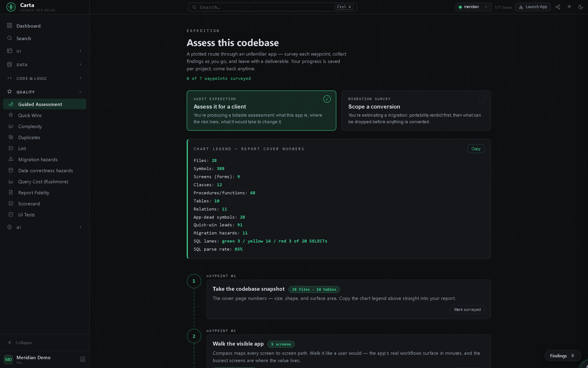588x368 pixels.
Task: Collapse the Quality section chevron
Action: point(80,92)
